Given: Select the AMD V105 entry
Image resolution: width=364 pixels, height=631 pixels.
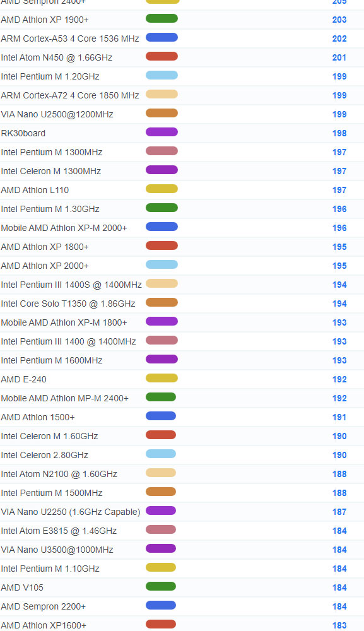Looking at the screenshot, I should click(22, 587).
